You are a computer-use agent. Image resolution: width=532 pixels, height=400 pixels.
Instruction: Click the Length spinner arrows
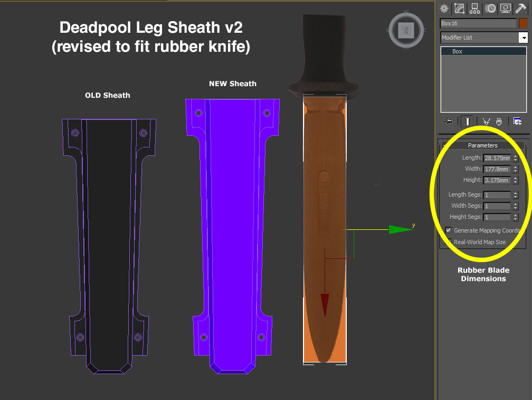point(515,158)
